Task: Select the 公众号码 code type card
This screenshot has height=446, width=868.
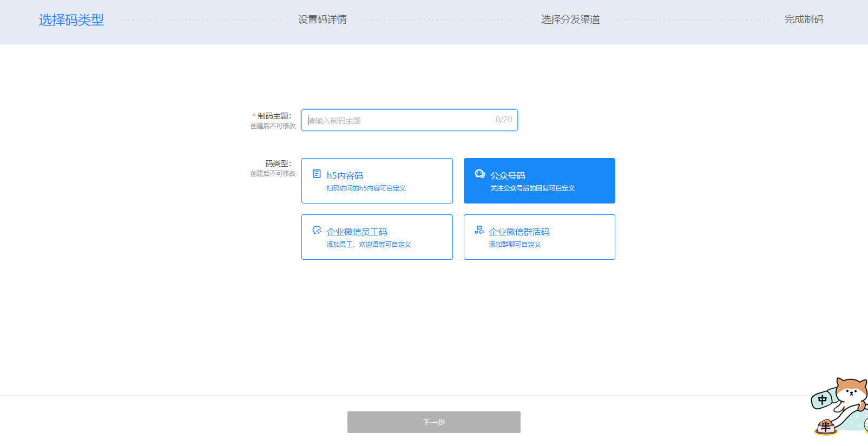Action: (x=540, y=181)
